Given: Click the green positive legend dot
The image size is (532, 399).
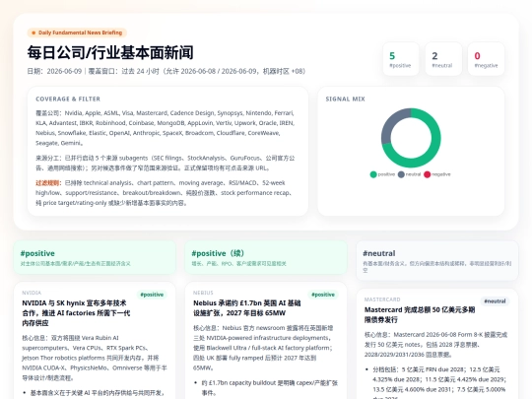Looking at the screenshot, I should [x=373, y=174].
